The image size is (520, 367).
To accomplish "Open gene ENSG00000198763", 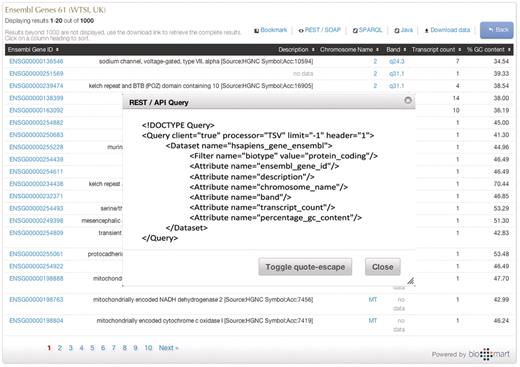I will [x=36, y=300].
